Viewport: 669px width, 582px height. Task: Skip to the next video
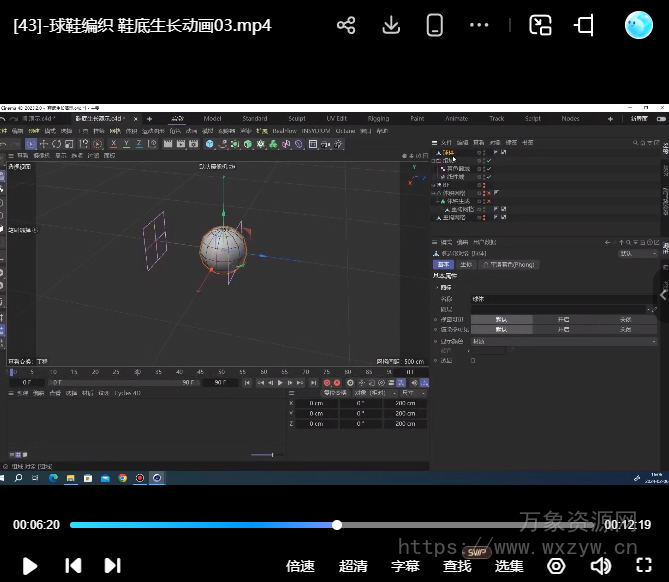(x=113, y=565)
